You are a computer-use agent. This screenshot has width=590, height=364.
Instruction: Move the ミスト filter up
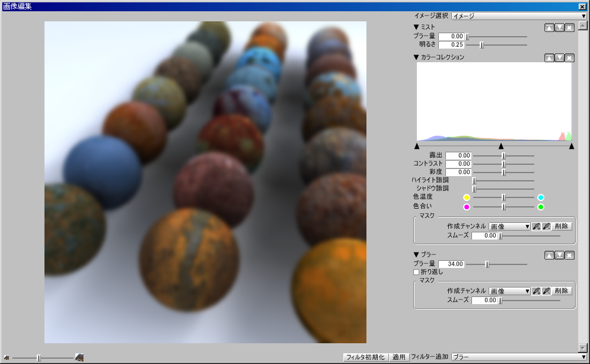[x=549, y=28]
